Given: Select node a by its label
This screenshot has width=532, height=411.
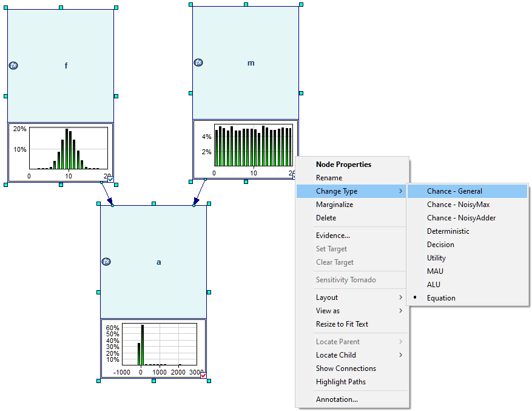Looking at the screenshot, I should pos(158,262).
